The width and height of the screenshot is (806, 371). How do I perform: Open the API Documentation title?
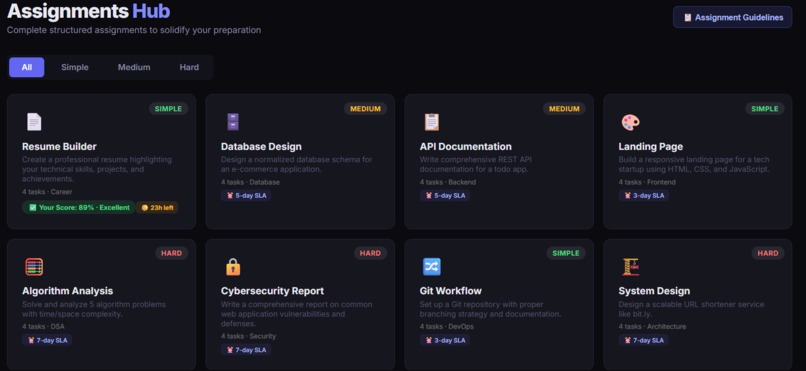(466, 147)
